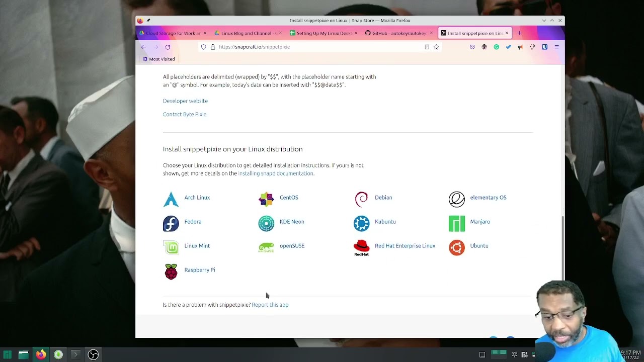The height and width of the screenshot is (362, 644).
Task: Open the Manjaro application menu
Action: (7, 354)
